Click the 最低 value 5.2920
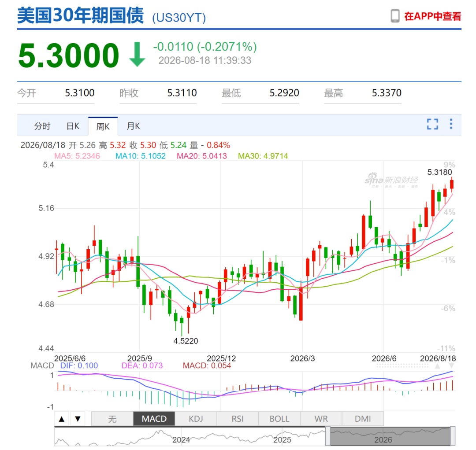 click(284, 93)
